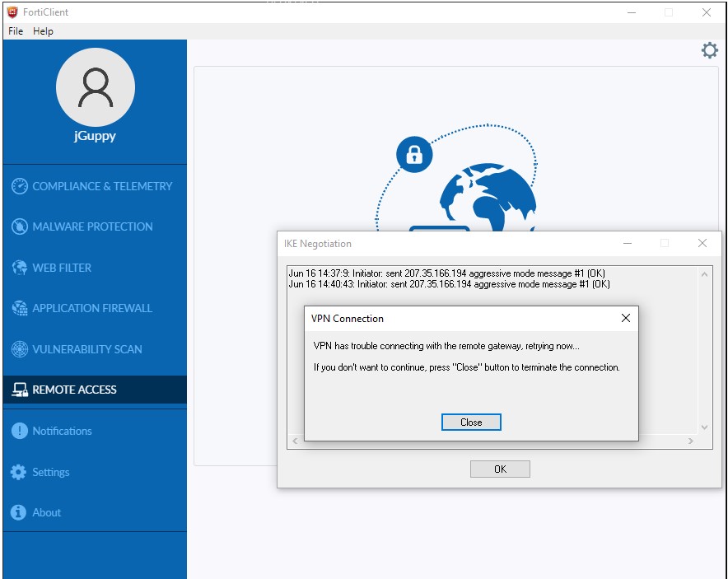
Task: Click the settings gear icon at top right
Action: (709, 50)
